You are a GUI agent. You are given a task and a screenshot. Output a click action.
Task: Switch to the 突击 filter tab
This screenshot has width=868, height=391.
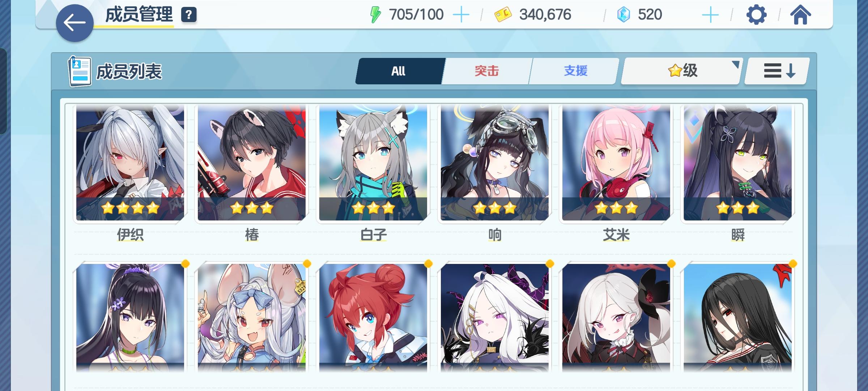[x=487, y=71]
